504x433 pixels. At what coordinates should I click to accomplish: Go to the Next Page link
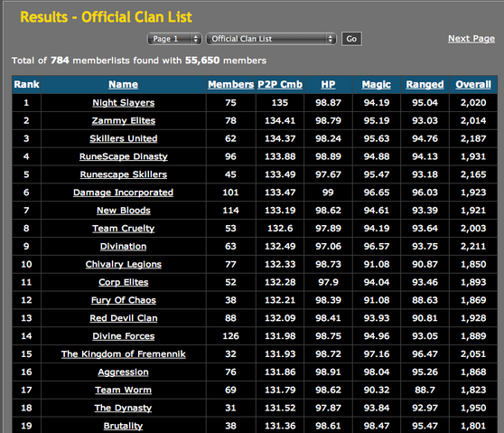point(471,39)
